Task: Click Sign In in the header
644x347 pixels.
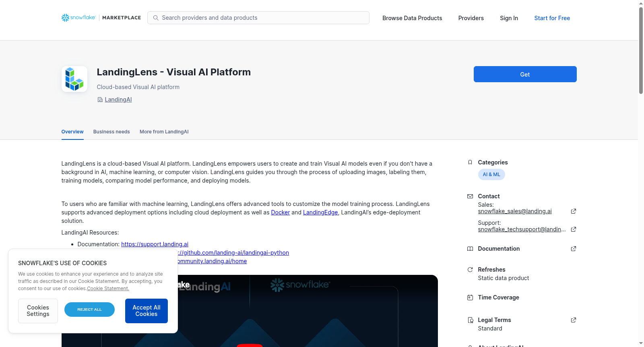Action: point(509,18)
